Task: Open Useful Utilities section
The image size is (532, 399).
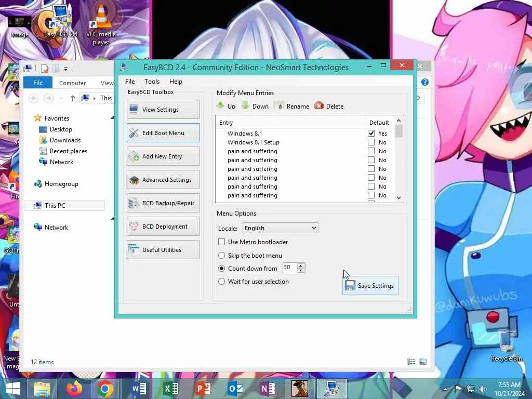Action: point(163,250)
